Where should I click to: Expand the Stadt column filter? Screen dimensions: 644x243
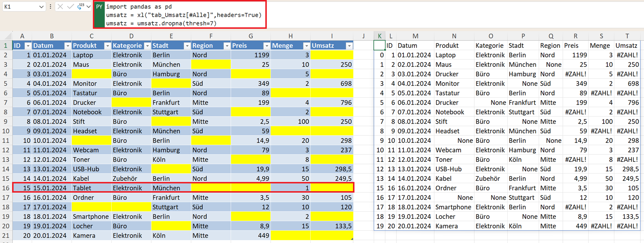tap(187, 46)
